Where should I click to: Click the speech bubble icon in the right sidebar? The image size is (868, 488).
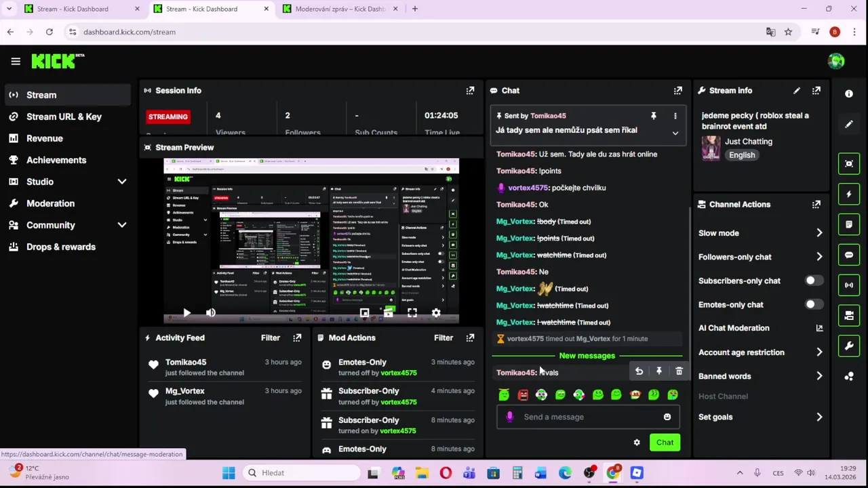click(x=849, y=255)
